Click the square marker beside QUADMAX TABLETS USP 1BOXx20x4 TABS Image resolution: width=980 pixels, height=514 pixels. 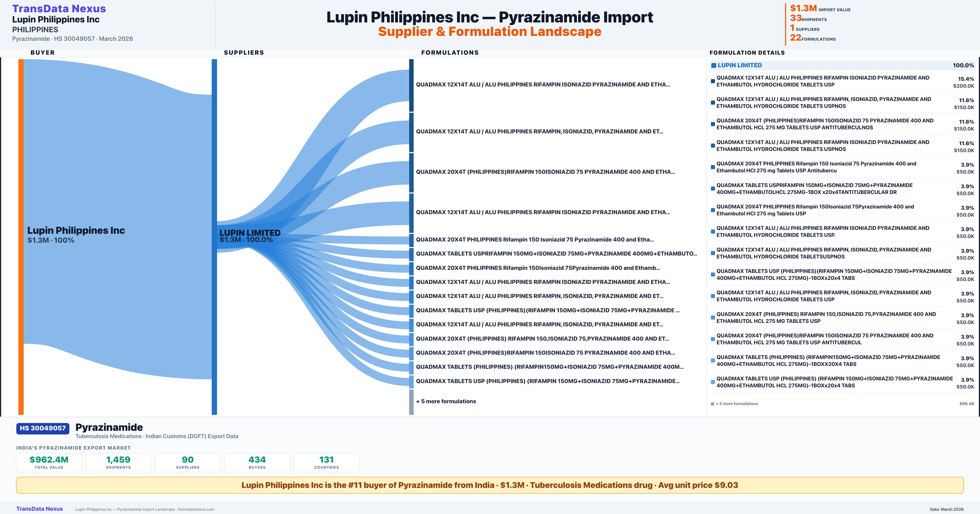713,274
